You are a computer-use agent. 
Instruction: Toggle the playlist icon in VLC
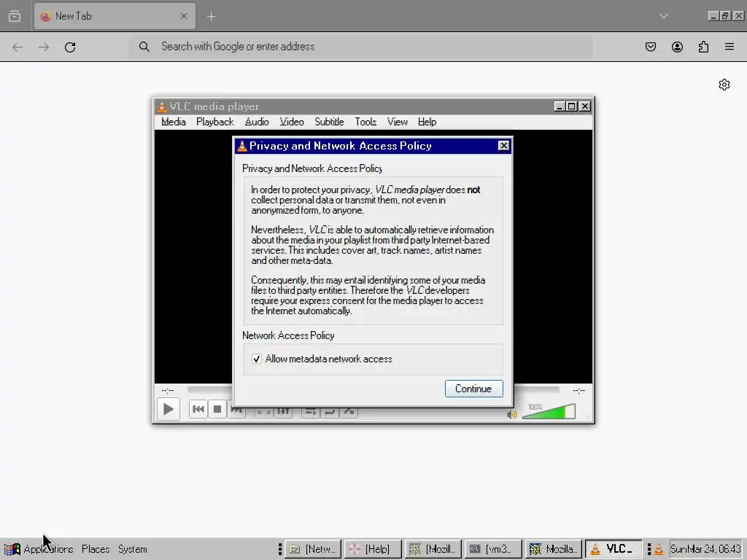[x=310, y=412]
